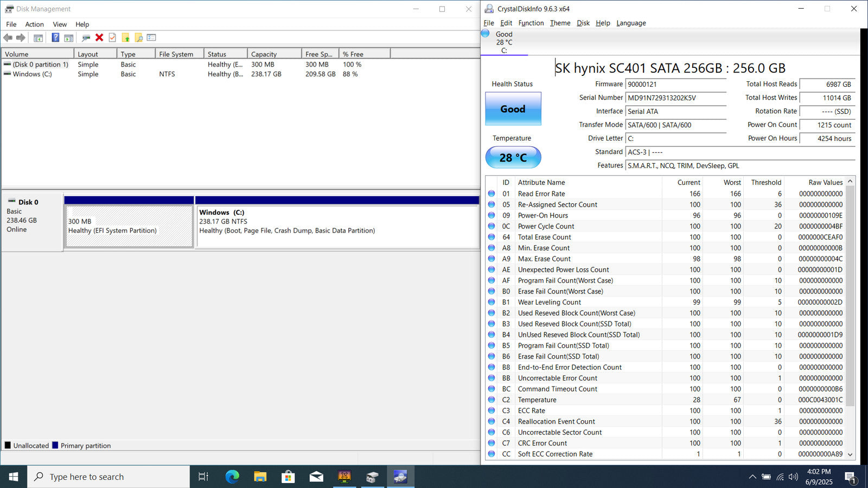Click the Primary partition legend blue swatch
The height and width of the screenshot is (488, 868).
click(x=55, y=445)
